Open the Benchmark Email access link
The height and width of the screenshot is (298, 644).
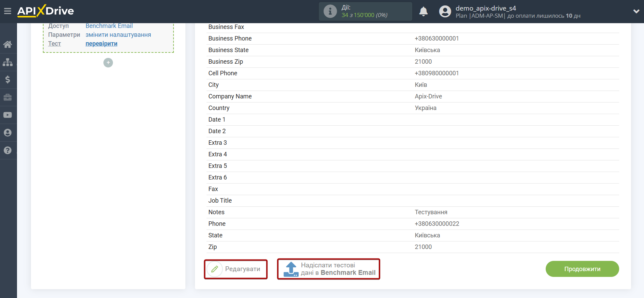tap(109, 26)
